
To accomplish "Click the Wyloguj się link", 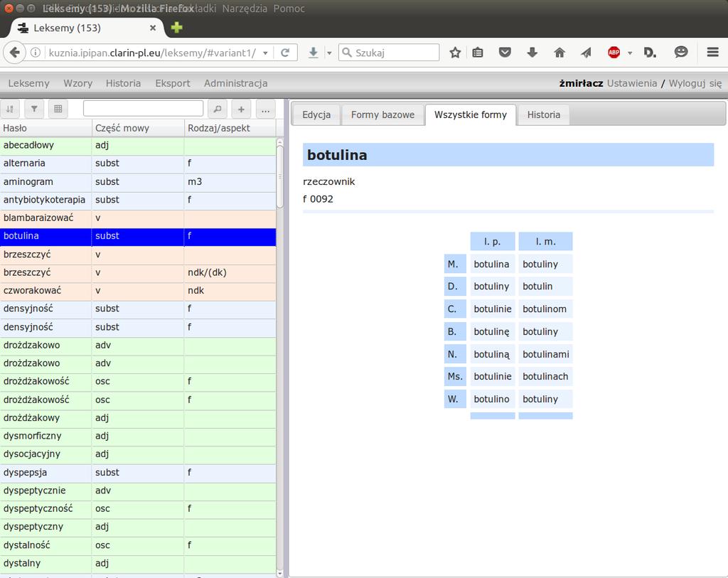I will (695, 83).
